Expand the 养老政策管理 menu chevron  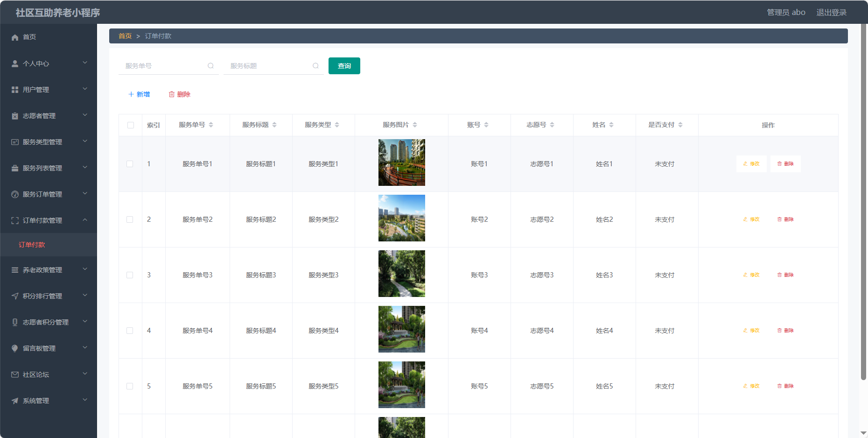coord(85,269)
